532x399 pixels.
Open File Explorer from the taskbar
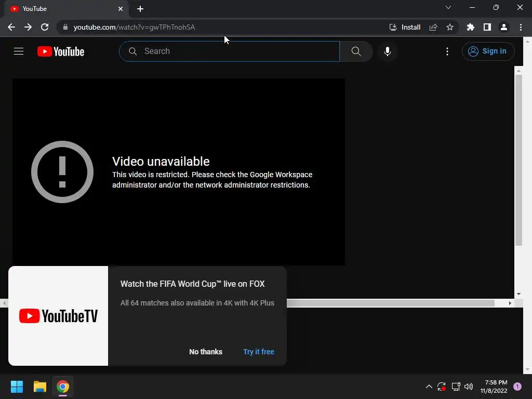[39, 387]
